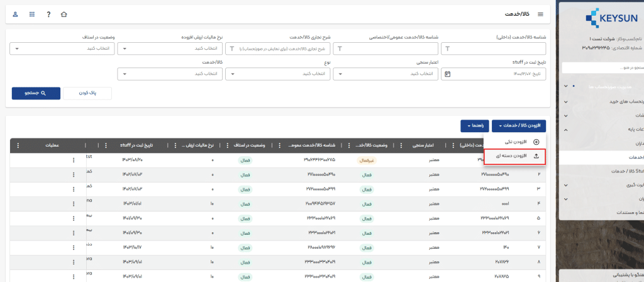The image size is (644, 282).
Task: Click filter icon in شناسه کالا/خدمت عمومی field
Action: coord(340,48)
